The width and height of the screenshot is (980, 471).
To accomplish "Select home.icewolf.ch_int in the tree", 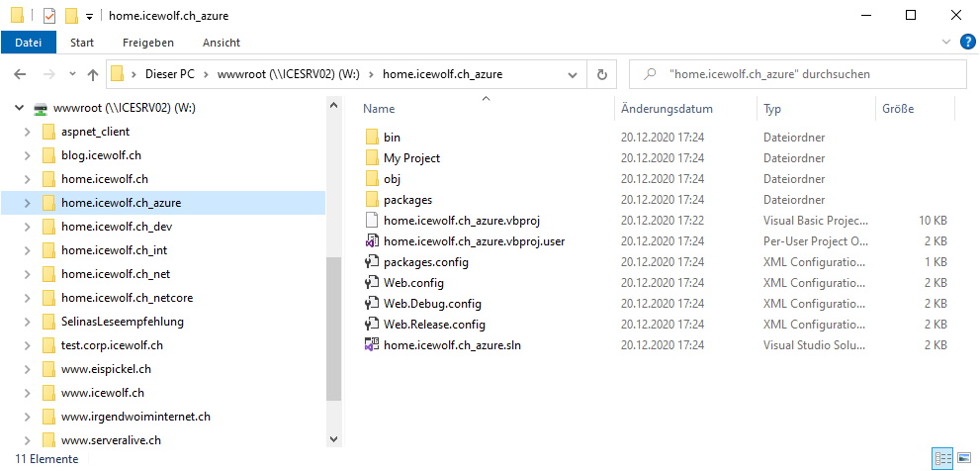I will pyautogui.click(x=115, y=250).
